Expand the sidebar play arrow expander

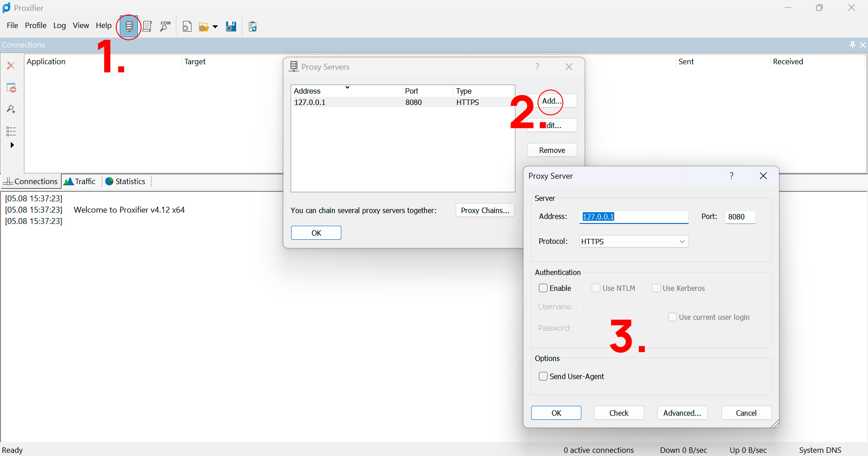point(12,145)
